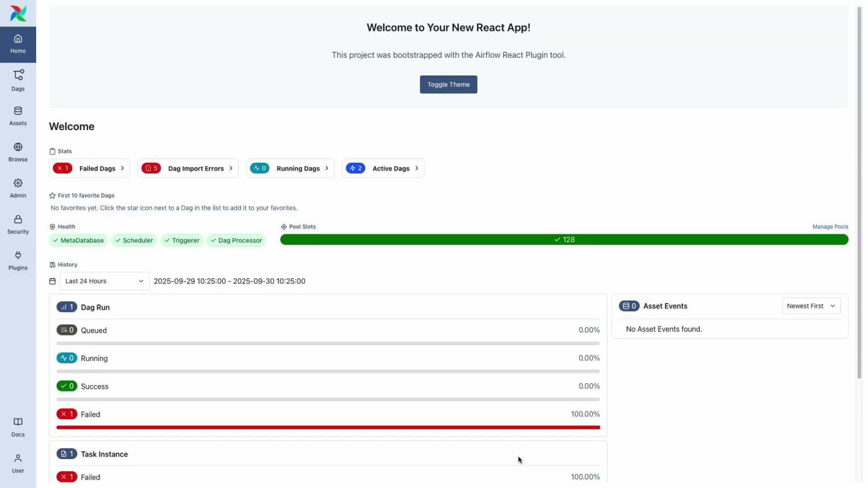Click the chevron on Dag Import Errors card
This screenshot has height=488, width=868.
click(231, 168)
